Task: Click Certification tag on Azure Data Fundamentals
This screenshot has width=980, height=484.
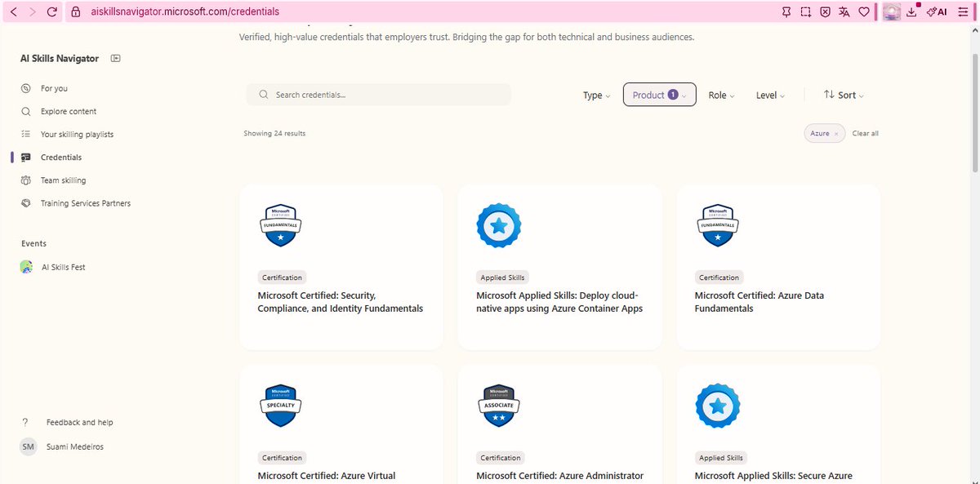Action: coord(719,278)
